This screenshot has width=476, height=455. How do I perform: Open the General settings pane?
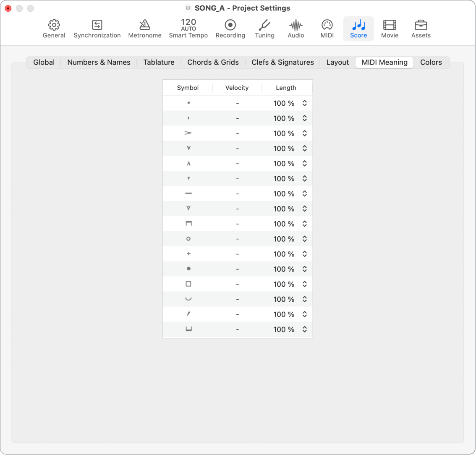(54, 29)
